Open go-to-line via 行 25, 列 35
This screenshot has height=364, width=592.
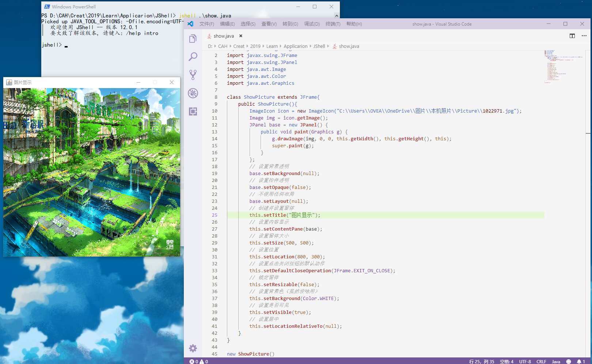481,361
